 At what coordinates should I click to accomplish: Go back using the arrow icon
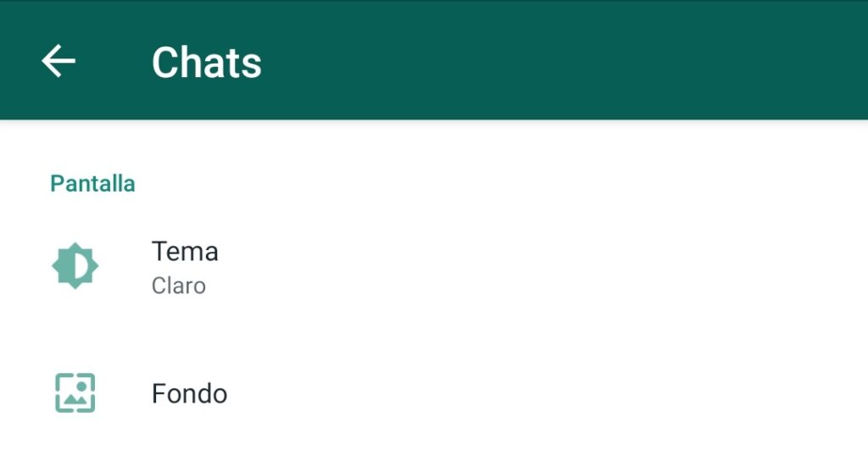[x=58, y=61]
